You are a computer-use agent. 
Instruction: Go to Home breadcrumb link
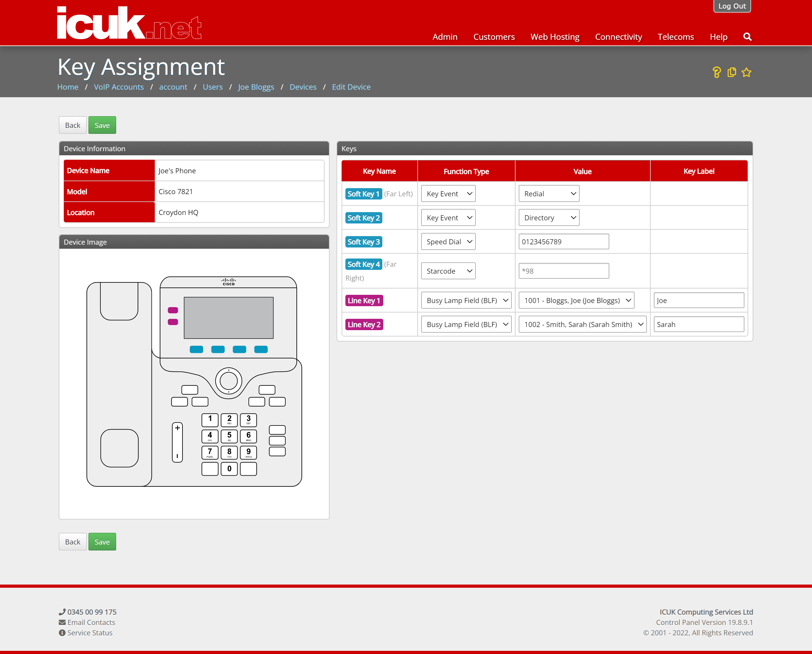pyautogui.click(x=68, y=87)
